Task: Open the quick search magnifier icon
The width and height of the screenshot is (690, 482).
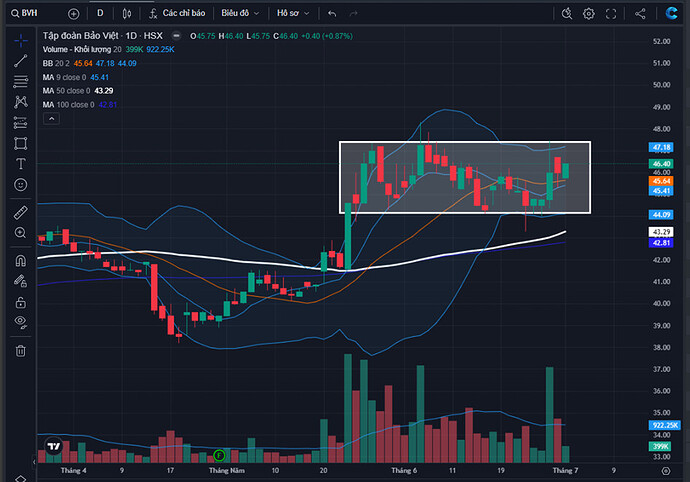Action: (567, 14)
